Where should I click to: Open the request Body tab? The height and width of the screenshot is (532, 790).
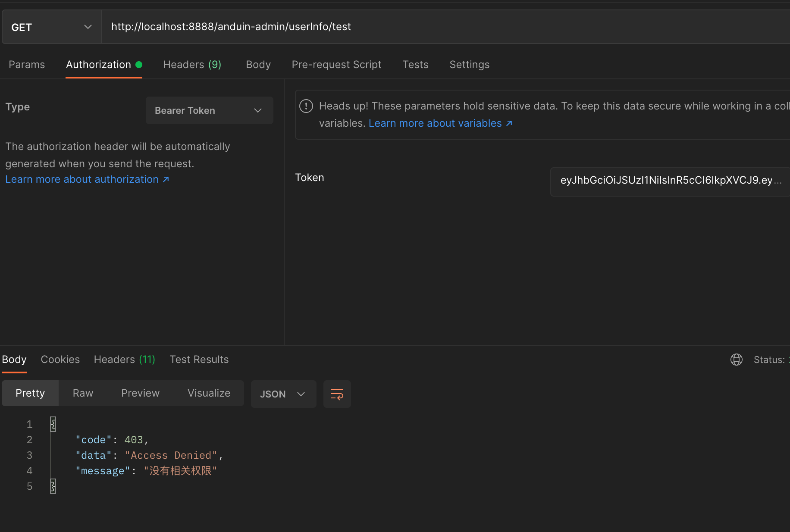pyautogui.click(x=258, y=65)
